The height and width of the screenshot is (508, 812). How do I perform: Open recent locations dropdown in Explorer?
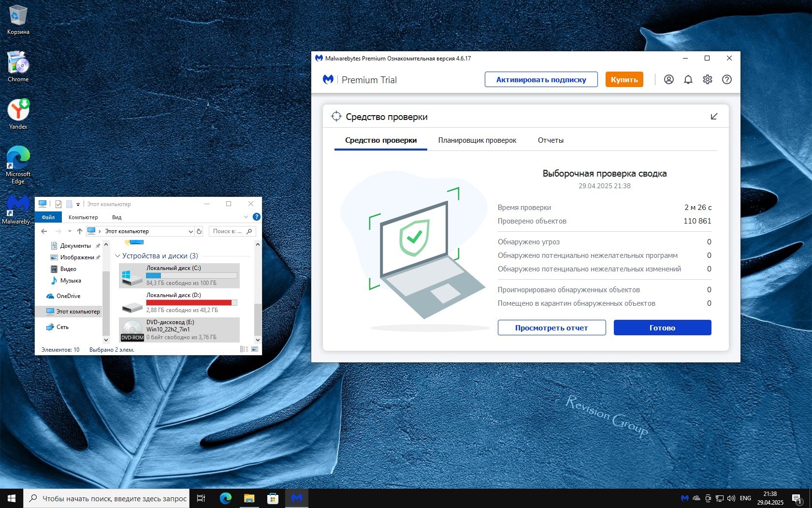70,231
